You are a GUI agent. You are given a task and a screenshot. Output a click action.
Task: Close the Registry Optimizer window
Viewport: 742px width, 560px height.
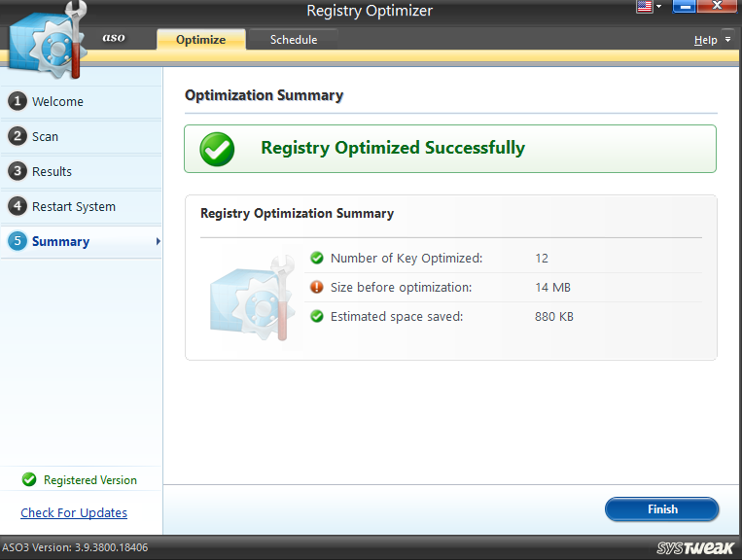click(x=717, y=6)
